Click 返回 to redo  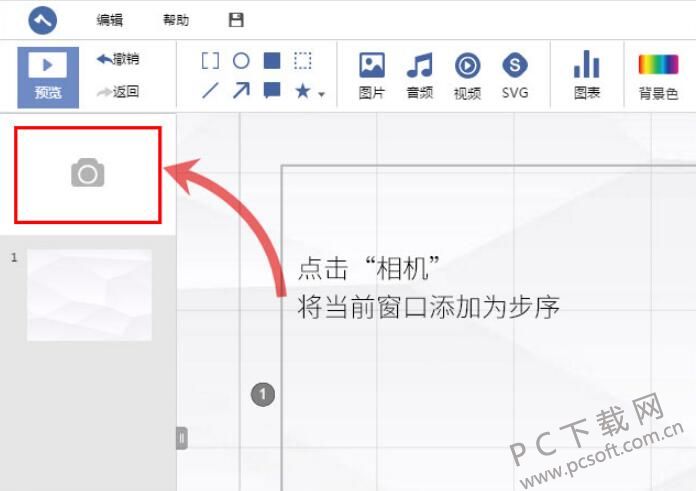click(x=118, y=92)
